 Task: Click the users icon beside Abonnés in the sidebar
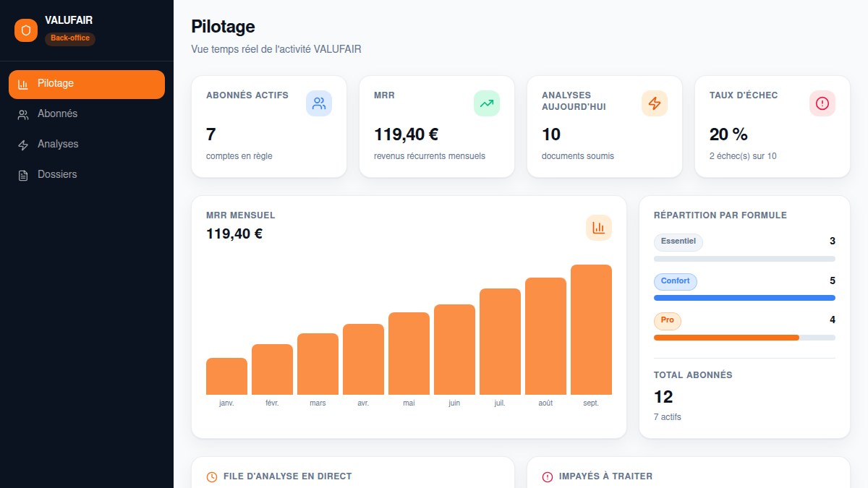coord(23,114)
